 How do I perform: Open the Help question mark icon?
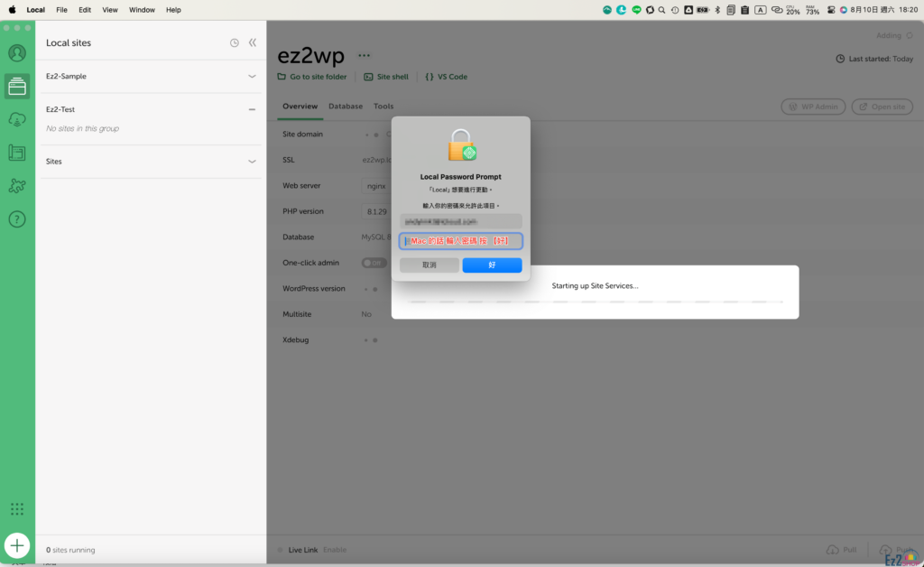pyautogui.click(x=17, y=219)
